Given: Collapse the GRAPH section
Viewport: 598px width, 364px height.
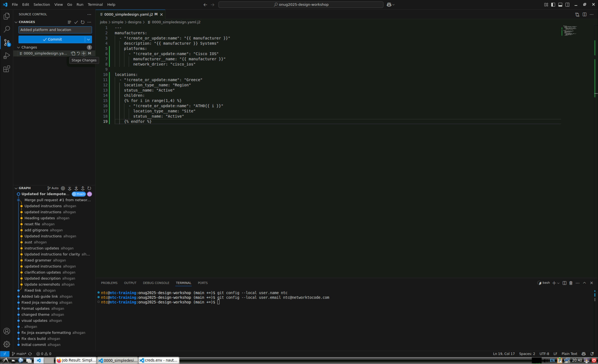Looking at the screenshot, I should pos(16,188).
